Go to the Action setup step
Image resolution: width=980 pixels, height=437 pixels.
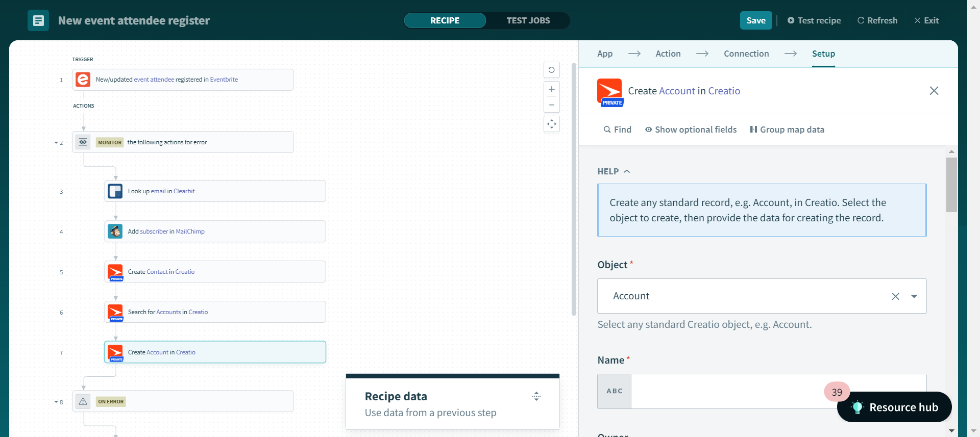[x=668, y=54]
